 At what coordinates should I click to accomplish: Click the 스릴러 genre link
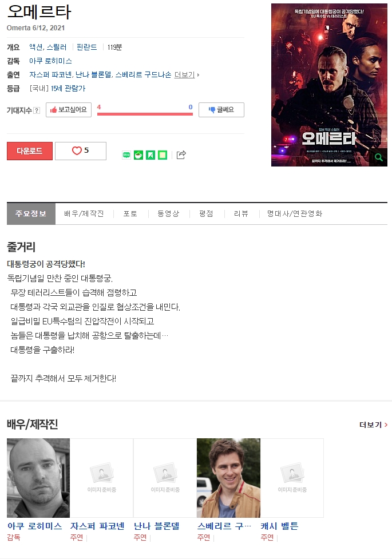[x=57, y=47]
